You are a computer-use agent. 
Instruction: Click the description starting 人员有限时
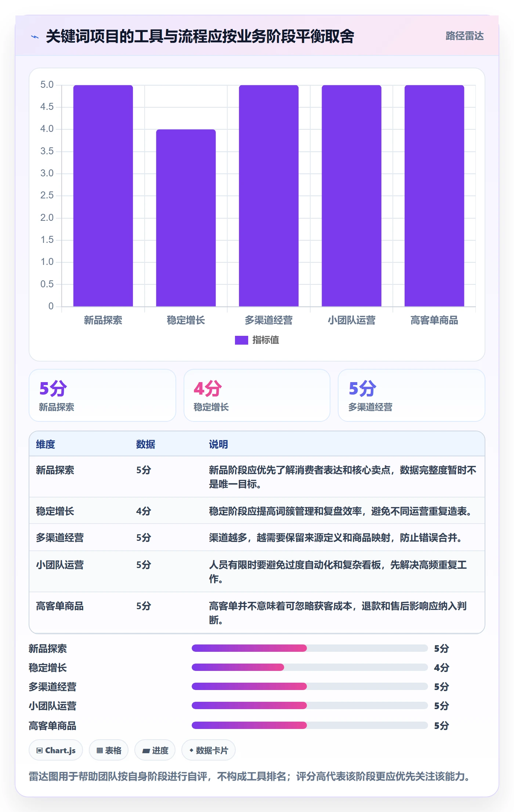coord(338,572)
